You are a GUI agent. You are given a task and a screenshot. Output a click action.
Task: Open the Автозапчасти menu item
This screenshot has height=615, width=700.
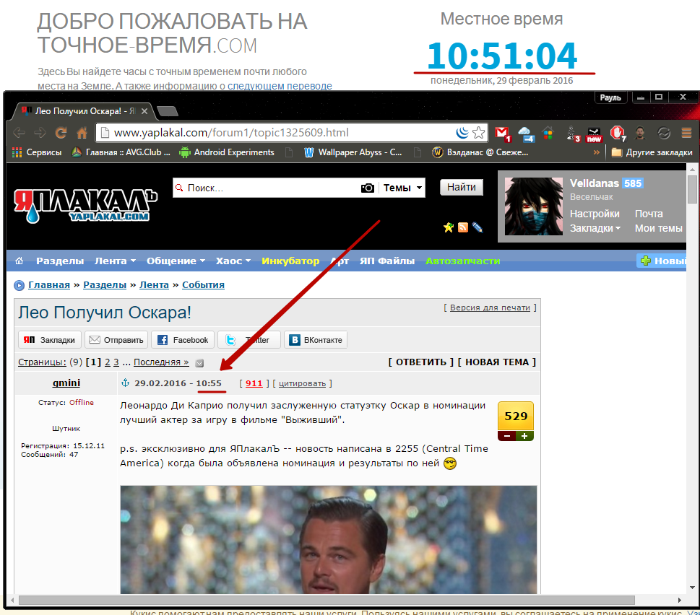click(462, 261)
